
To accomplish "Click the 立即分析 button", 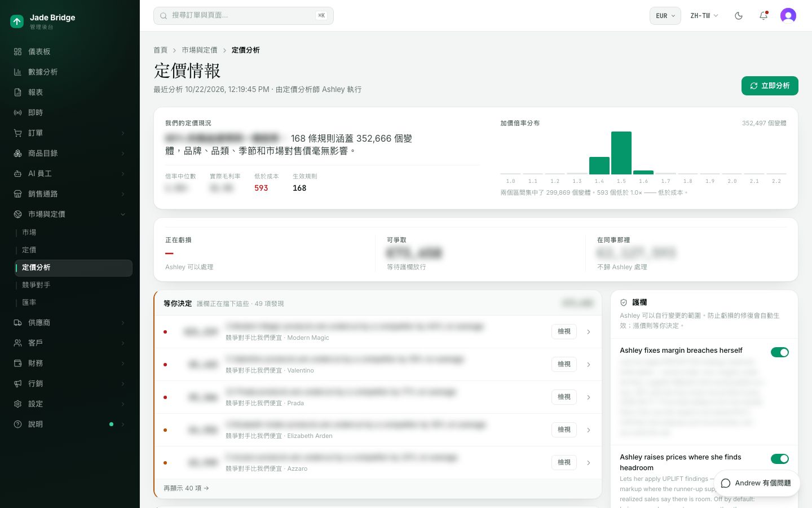I will point(770,86).
